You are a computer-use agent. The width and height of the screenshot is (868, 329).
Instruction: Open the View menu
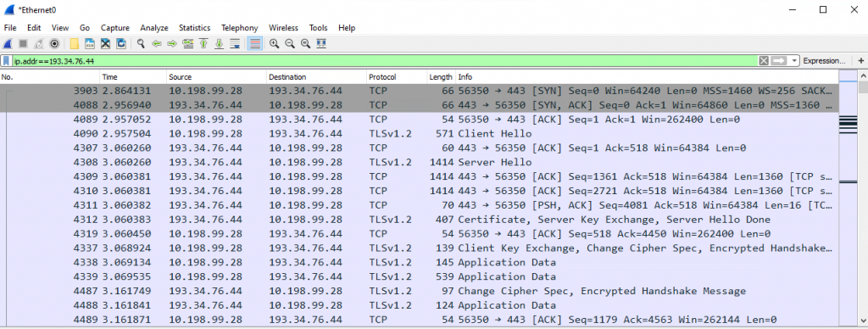click(x=60, y=28)
